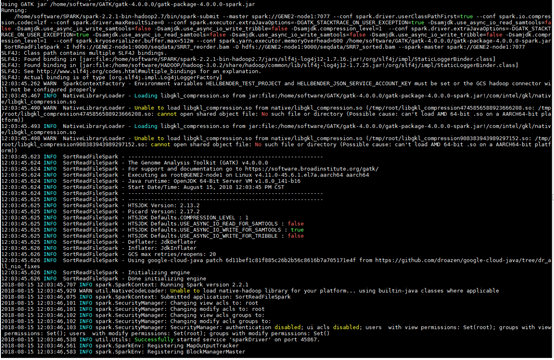Screen dimensions: 554x360
Task: Click 'Done initializing engine' text
Action: click(167, 278)
